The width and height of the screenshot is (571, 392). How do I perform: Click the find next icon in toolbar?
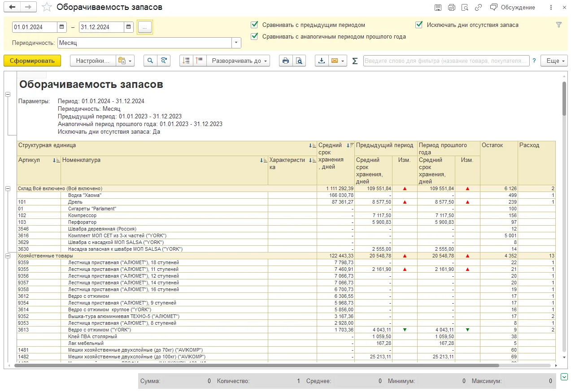(x=164, y=61)
